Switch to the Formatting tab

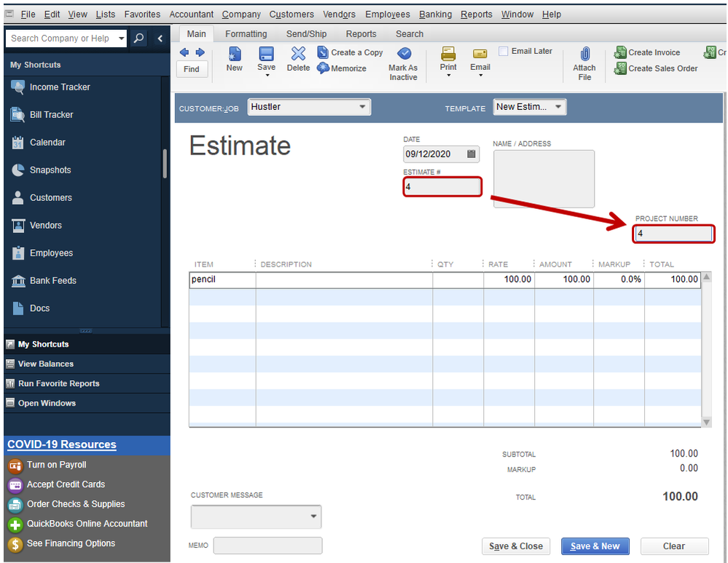click(x=246, y=34)
